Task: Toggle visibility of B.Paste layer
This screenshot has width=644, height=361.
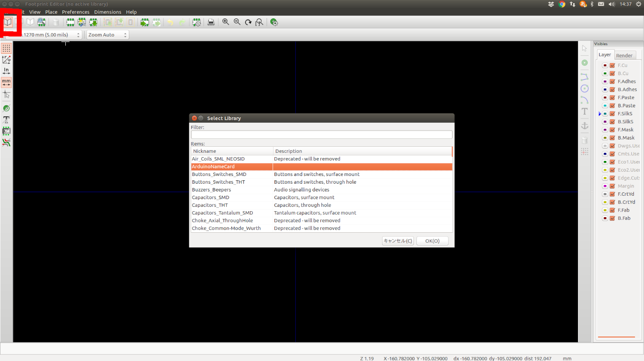Action: tap(612, 106)
